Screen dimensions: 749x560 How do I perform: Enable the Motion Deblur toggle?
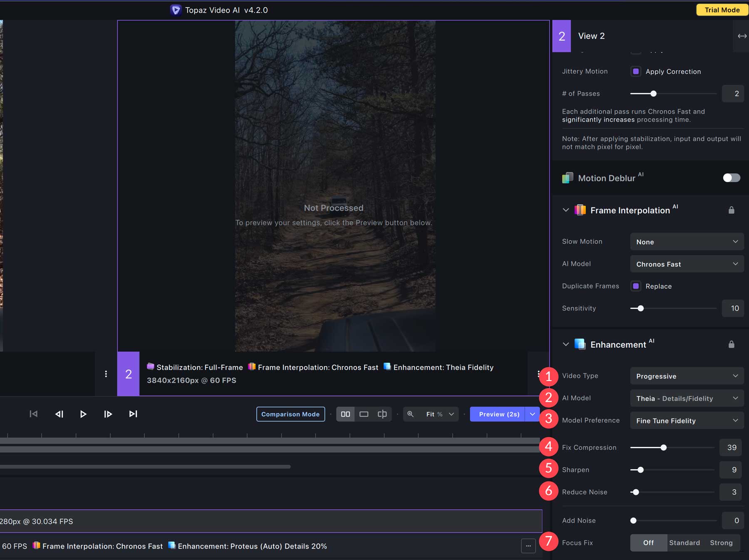tap(731, 178)
